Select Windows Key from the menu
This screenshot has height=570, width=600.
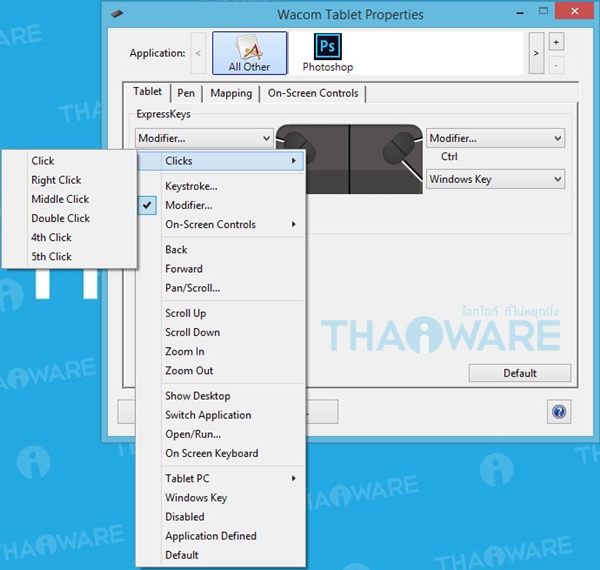click(x=220, y=498)
